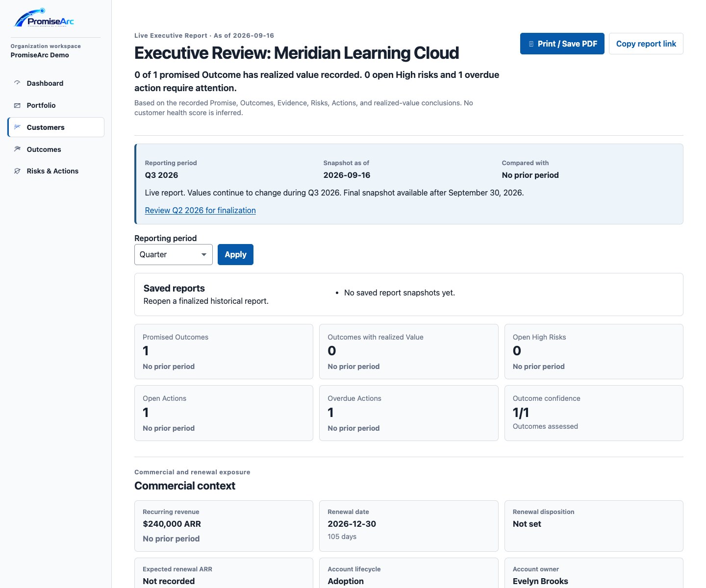Click the printer icon in Print button

pyautogui.click(x=531, y=44)
